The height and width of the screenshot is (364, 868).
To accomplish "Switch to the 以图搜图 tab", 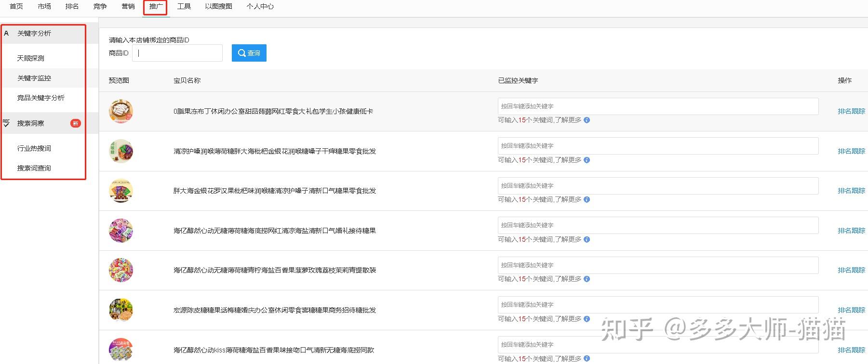I will point(218,6).
